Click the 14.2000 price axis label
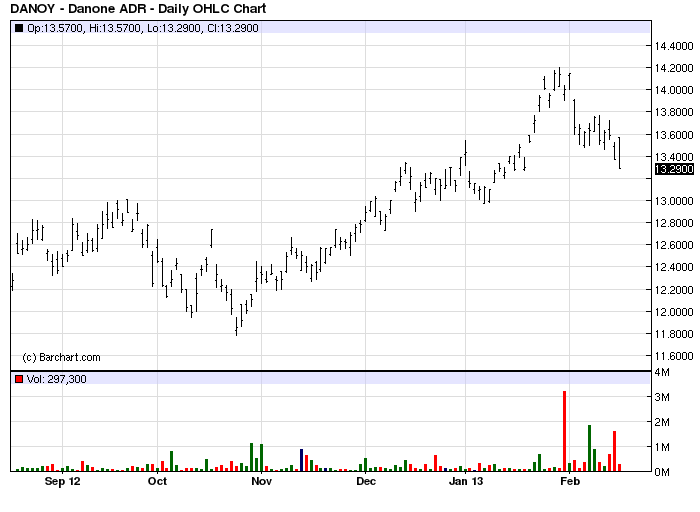The width and height of the screenshot is (700, 512). coord(674,68)
